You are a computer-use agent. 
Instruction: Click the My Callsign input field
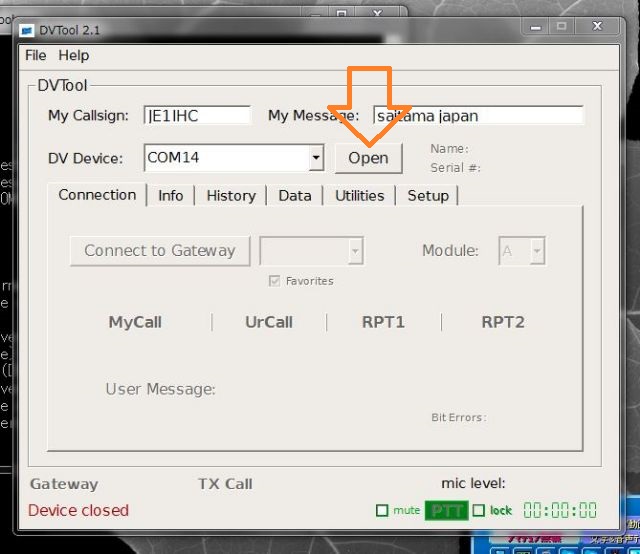click(197, 115)
